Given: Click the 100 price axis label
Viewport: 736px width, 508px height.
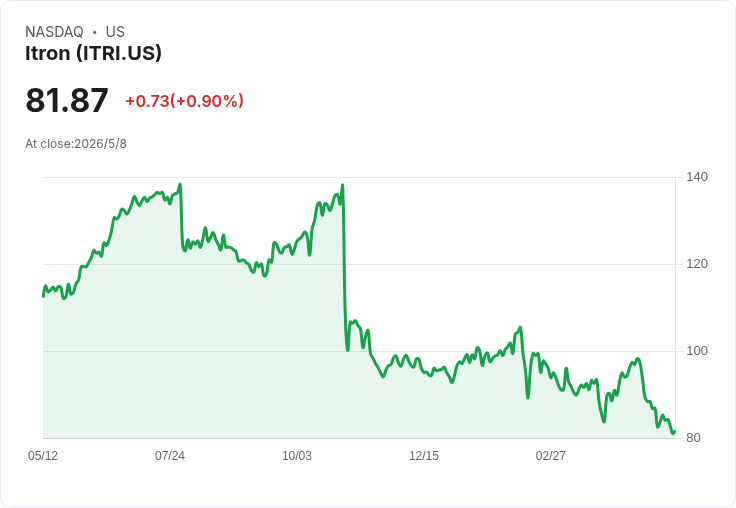Looking at the screenshot, I should point(697,351).
